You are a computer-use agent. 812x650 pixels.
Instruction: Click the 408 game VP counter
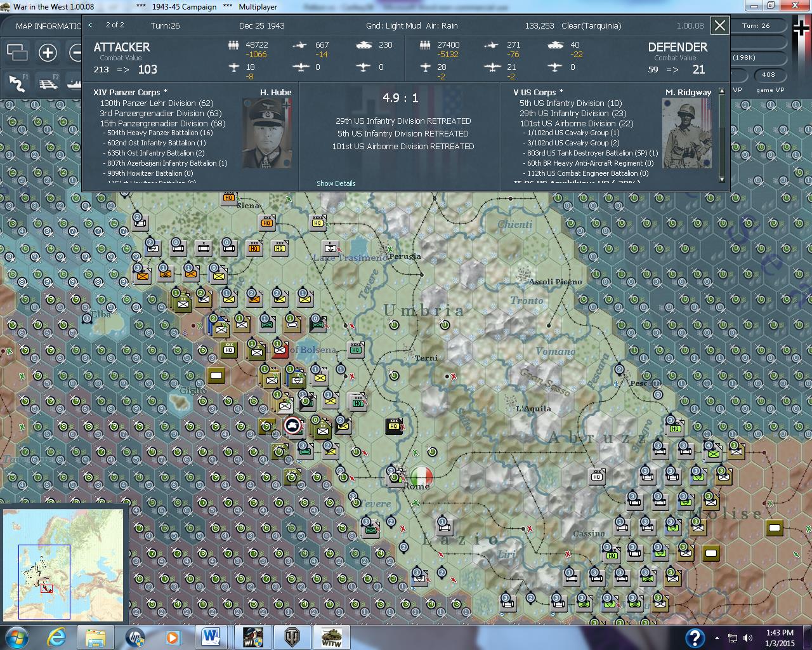tap(768, 75)
